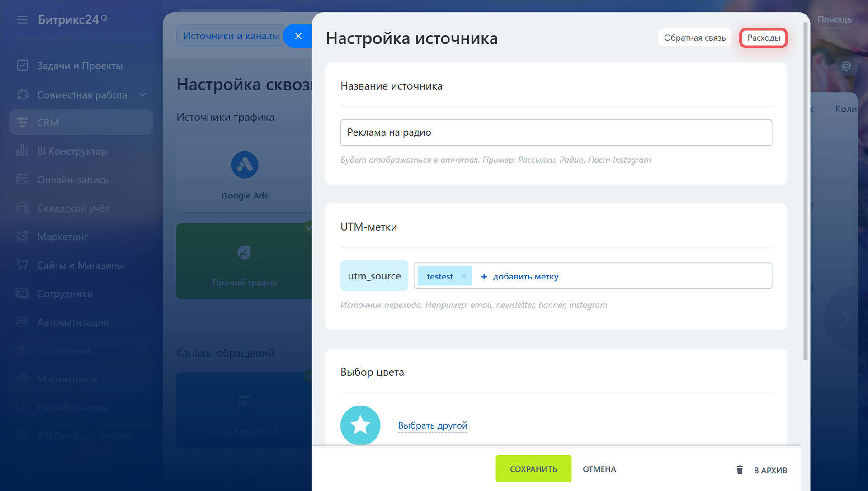Open the Маркетинг section icon
Image resolution: width=868 pixels, height=491 pixels.
tap(22, 236)
